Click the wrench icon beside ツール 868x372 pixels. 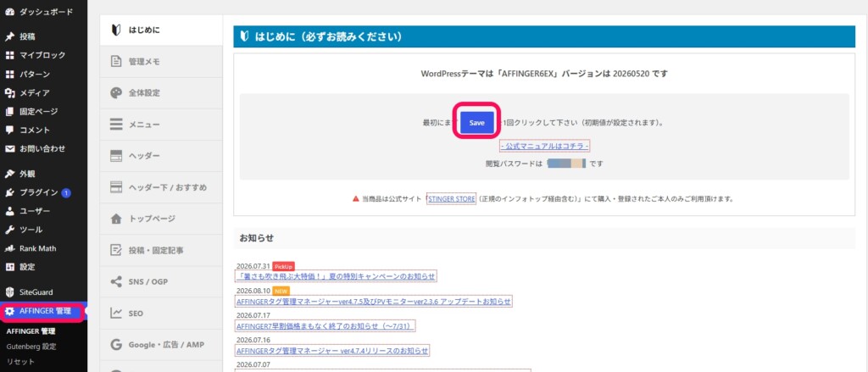9,230
